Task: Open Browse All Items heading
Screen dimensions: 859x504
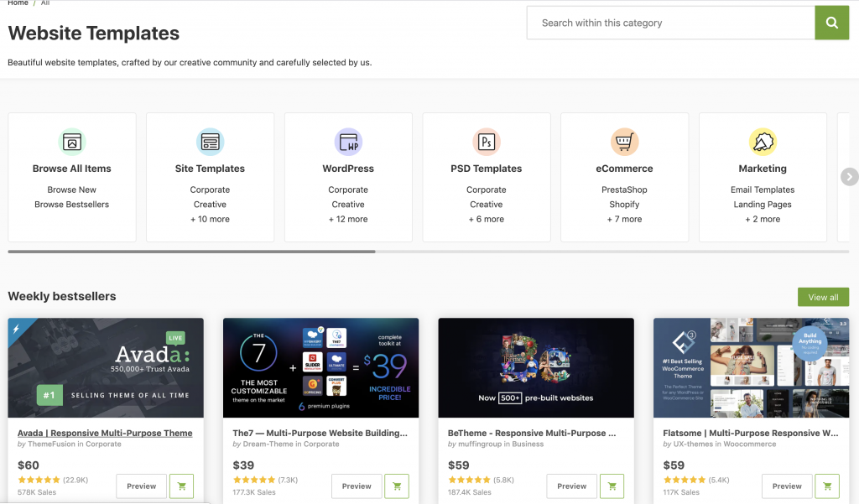Action: [x=72, y=169]
